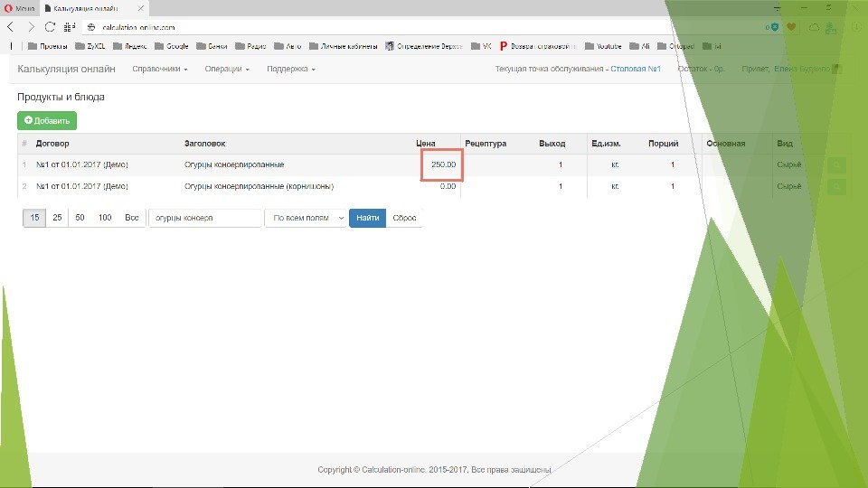Show 100 items per page

(x=105, y=218)
